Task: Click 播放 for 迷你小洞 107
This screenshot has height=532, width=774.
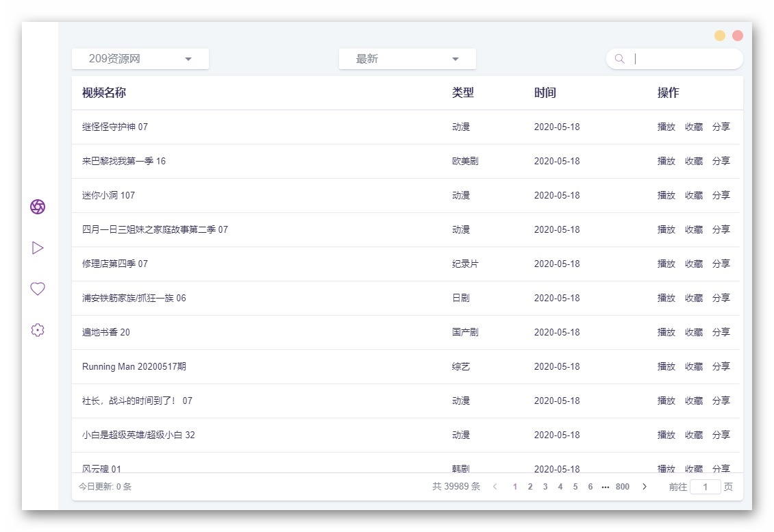Action: (x=666, y=195)
